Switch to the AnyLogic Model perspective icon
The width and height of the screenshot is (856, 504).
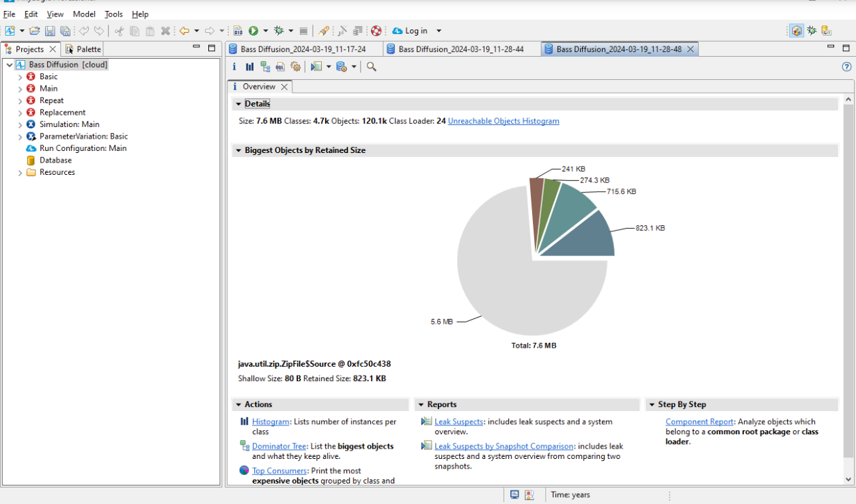797,31
